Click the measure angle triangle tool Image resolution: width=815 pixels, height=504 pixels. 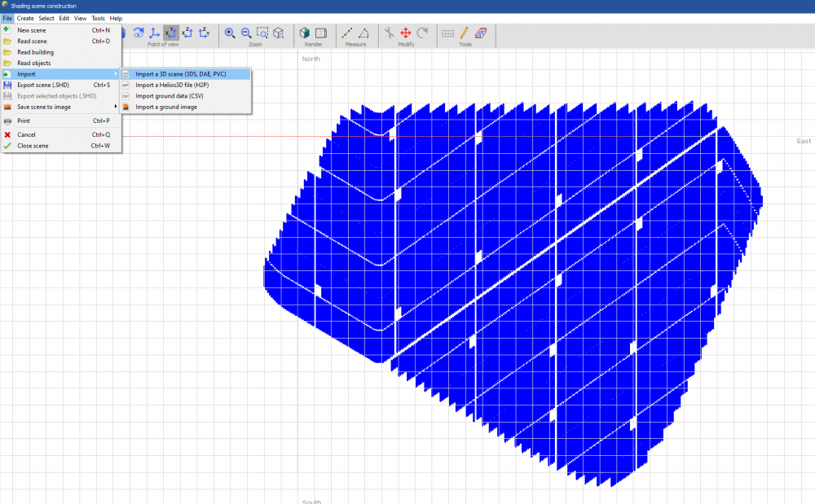pos(363,33)
